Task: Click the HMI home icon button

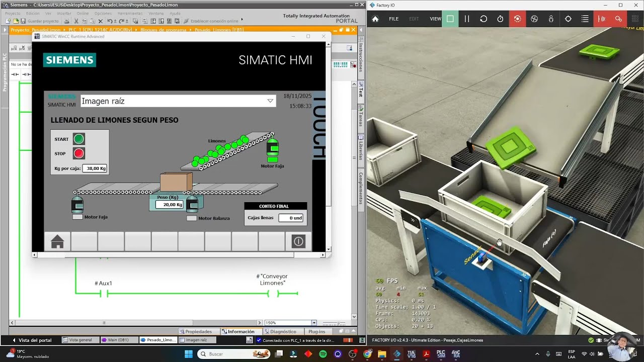Action: pos(57,242)
